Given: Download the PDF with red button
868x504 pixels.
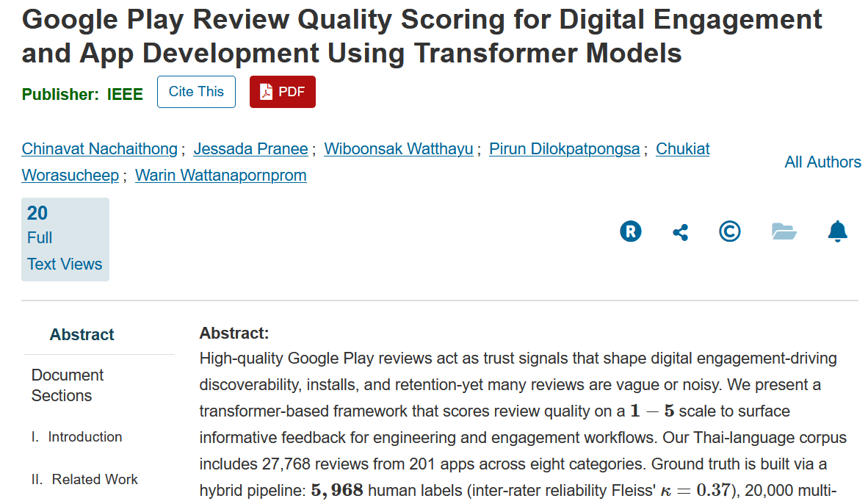Looking at the screenshot, I should [x=282, y=92].
